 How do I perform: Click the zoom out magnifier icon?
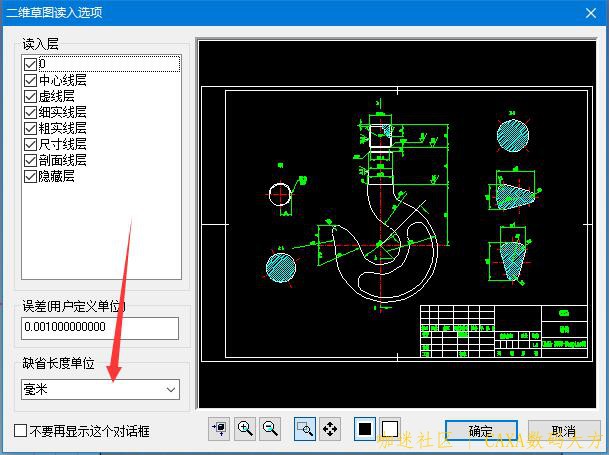(269, 429)
